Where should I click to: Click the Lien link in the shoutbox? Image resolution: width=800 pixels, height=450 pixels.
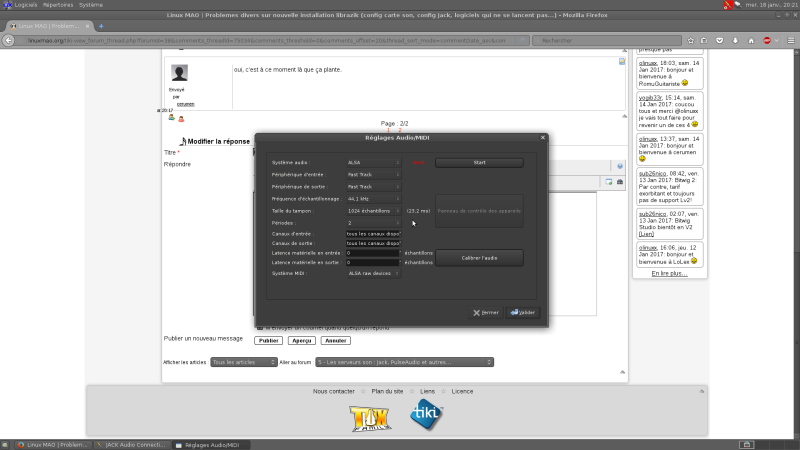click(646, 234)
